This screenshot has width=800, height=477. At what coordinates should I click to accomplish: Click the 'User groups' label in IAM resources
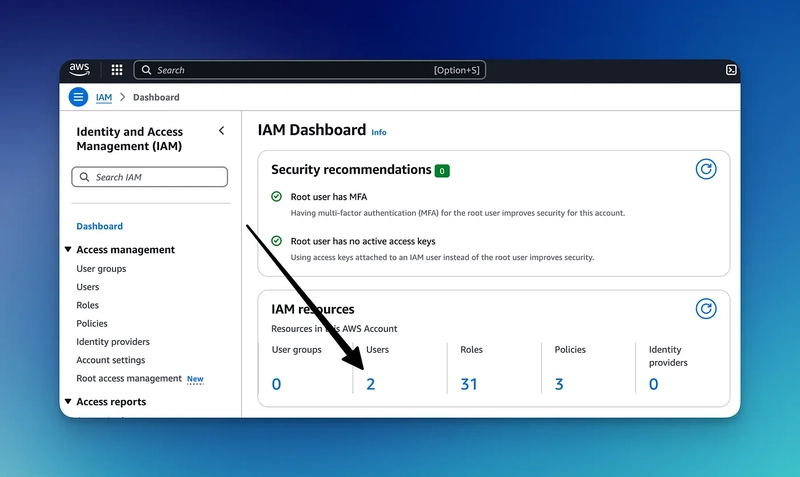click(296, 349)
